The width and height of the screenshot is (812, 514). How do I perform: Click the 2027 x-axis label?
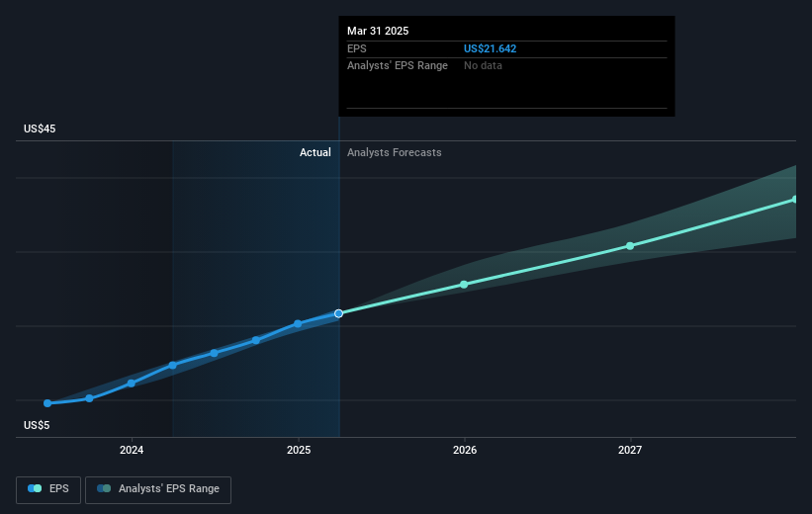click(x=630, y=450)
